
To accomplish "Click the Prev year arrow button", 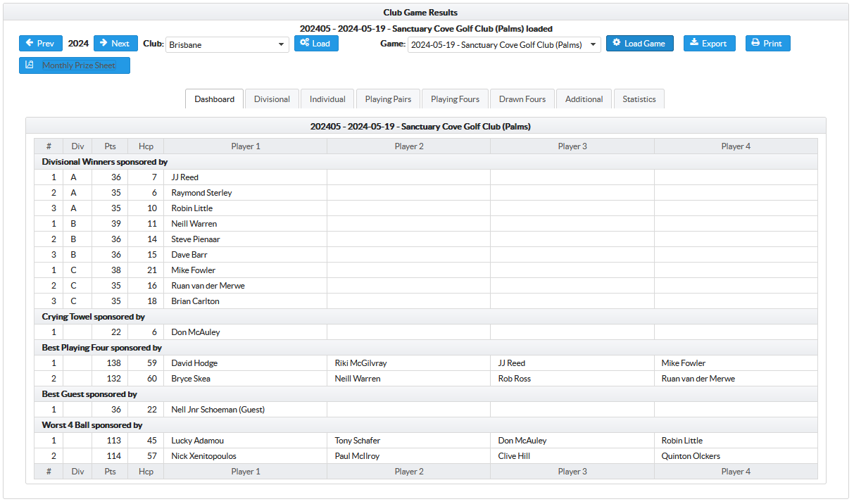I will pos(40,44).
